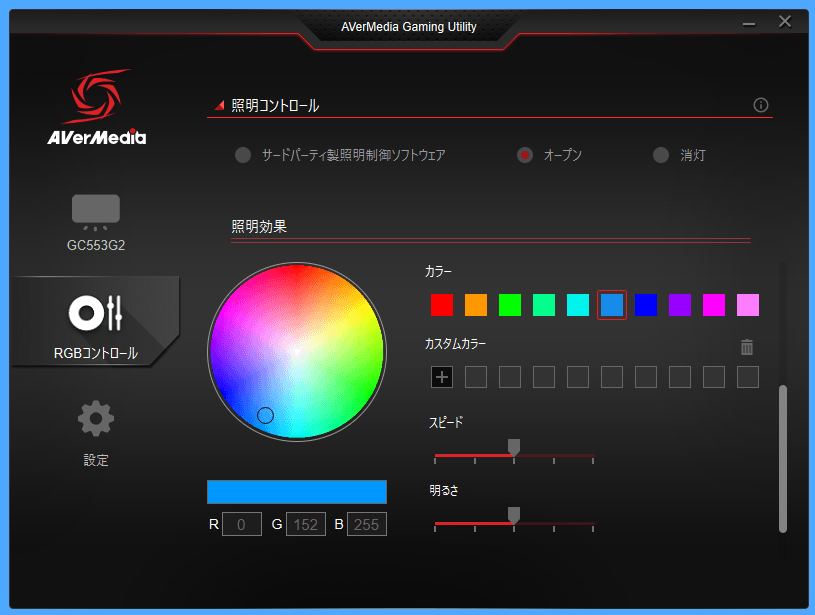Viewport: 815px width, 615px height.
Task: Open the GC553G2 device page
Action: [x=96, y=223]
